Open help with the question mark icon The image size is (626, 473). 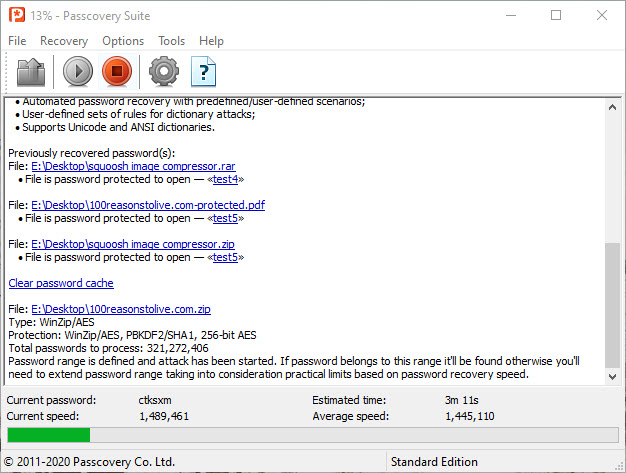pyautogui.click(x=204, y=72)
